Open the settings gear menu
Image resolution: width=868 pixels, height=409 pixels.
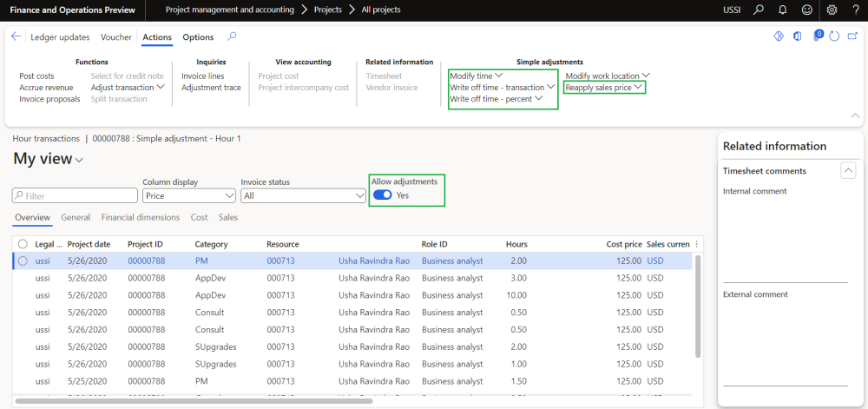pos(832,10)
